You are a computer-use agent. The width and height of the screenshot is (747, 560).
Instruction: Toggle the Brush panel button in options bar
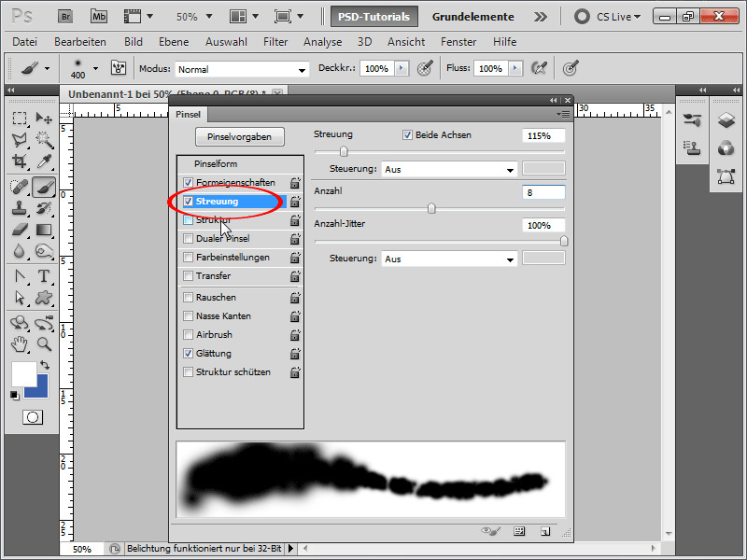[119, 68]
